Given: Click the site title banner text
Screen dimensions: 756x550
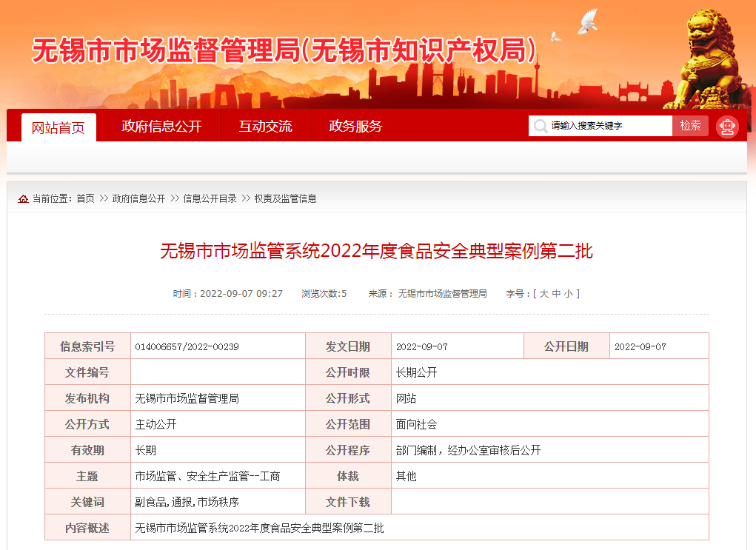Looking at the screenshot, I should tap(284, 50).
